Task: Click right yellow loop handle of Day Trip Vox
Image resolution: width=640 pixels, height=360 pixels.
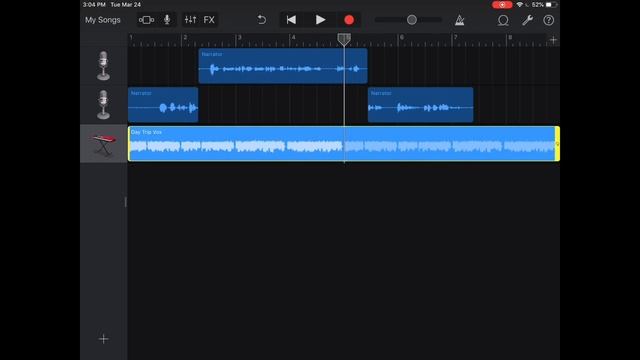Action: (557, 144)
